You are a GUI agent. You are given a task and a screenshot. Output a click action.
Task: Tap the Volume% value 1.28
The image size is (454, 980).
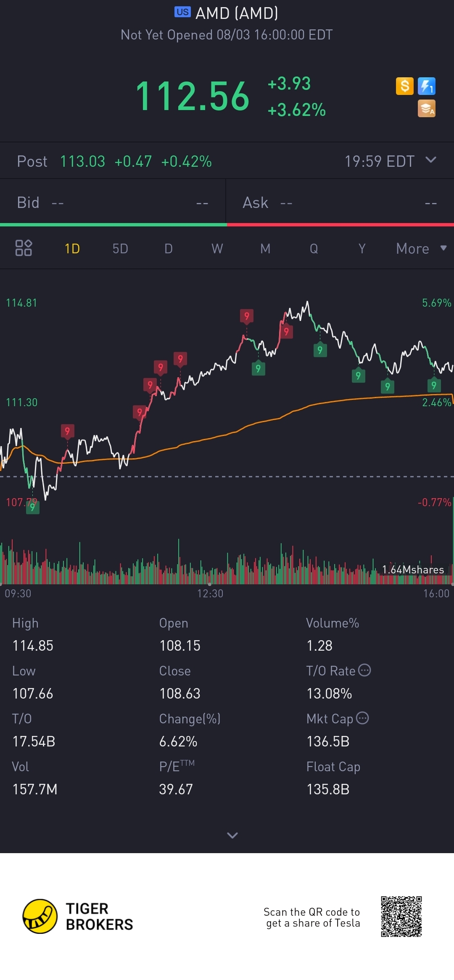(319, 646)
